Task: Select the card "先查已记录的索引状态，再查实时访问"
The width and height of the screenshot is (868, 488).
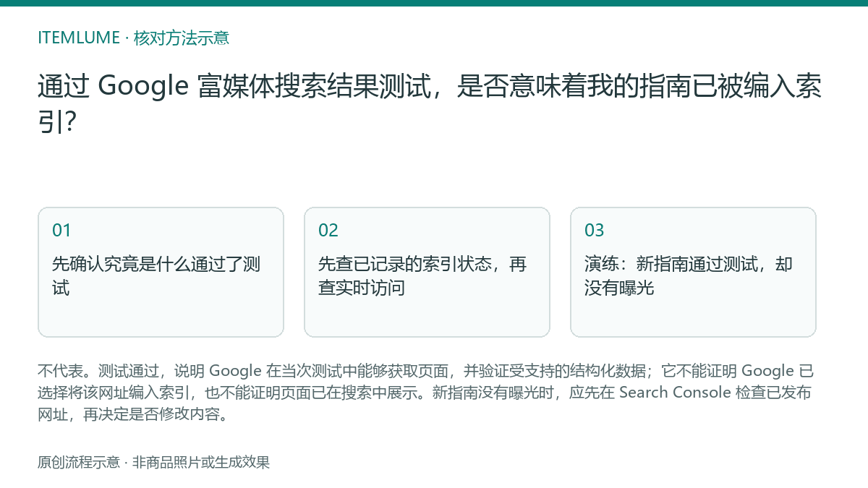Action: (x=427, y=272)
